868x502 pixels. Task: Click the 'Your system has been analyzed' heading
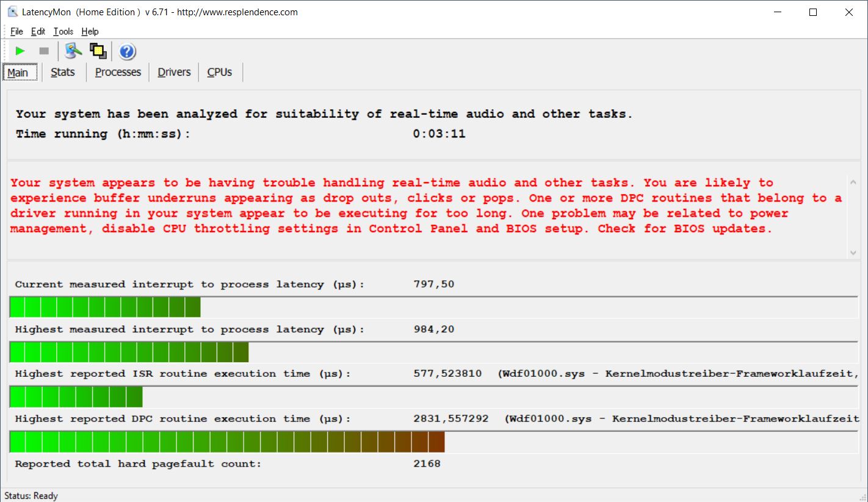[324, 114]
